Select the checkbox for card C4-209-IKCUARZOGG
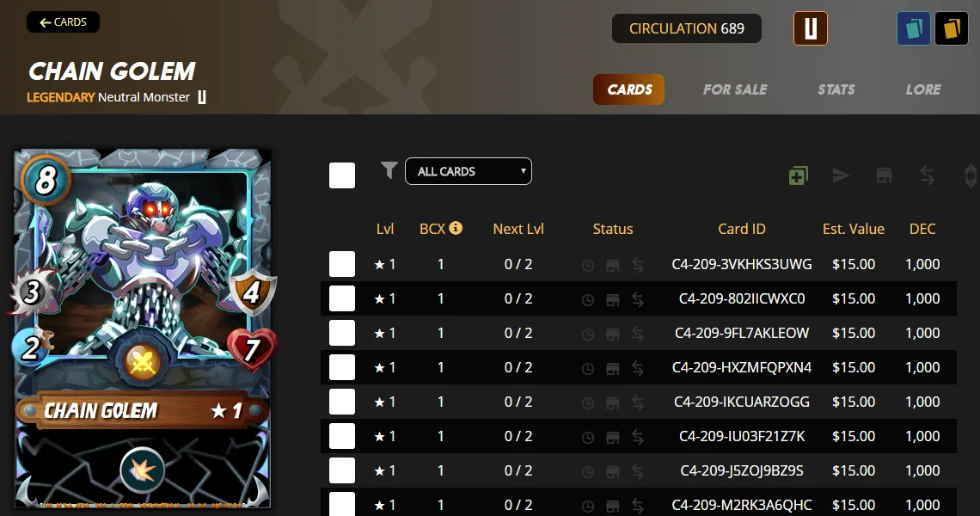Screen dimensions: 980x516 point(342,402)
